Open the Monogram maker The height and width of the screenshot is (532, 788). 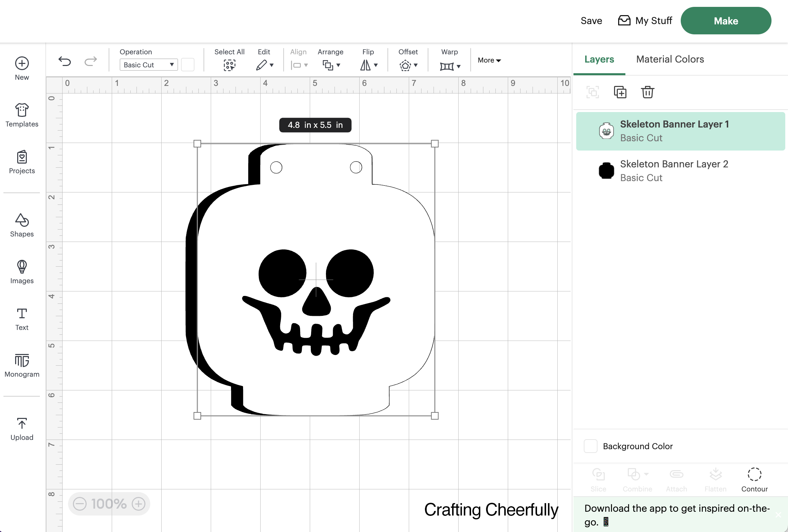coord(21,365)
